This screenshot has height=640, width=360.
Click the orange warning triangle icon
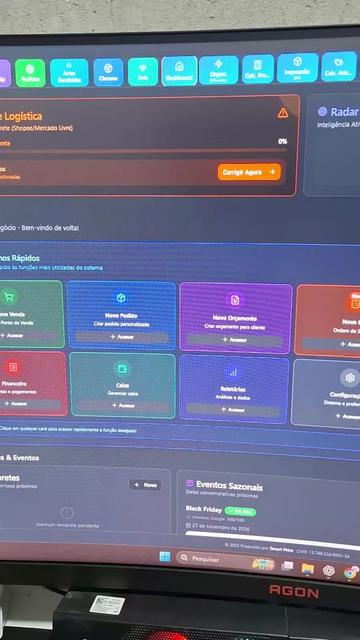282,113
